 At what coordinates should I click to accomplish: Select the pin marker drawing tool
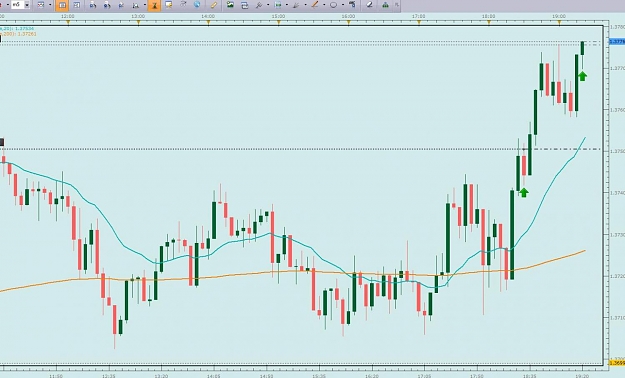pos(259,5)
